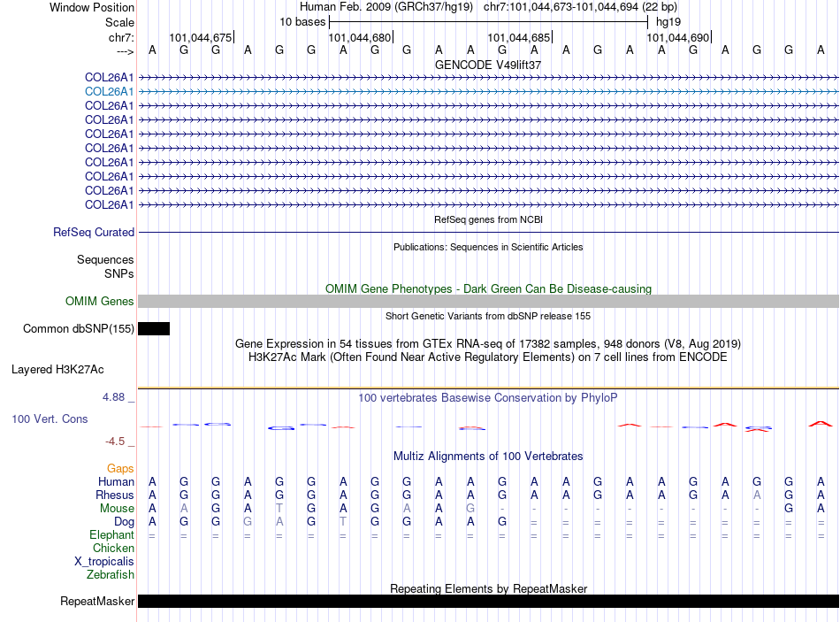Select the Dog alignment row label

(x=124, y=521)
